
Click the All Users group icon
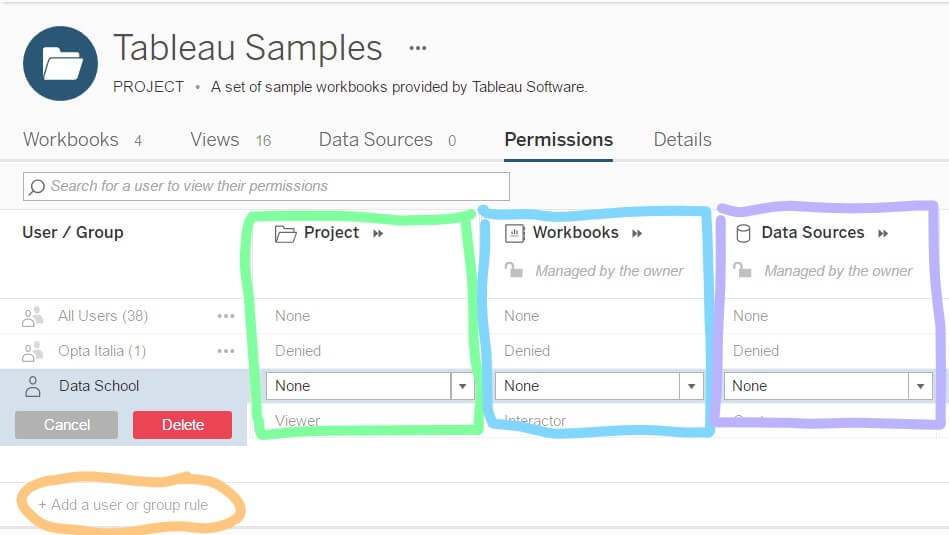pyautogui.click(x=33, y=316)
